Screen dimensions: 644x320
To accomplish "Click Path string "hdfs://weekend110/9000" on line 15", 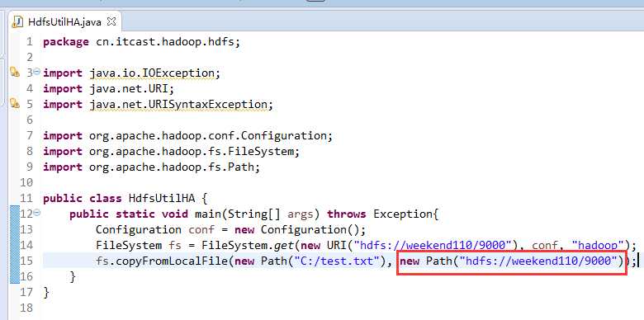I will point(538,261).
